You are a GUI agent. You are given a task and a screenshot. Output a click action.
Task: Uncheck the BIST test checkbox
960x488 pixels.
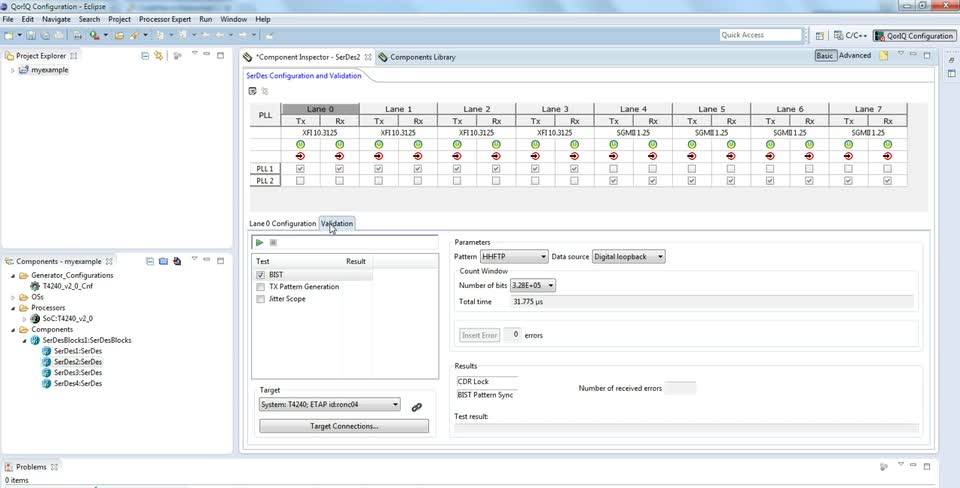pyautogui.click(x=261, y=274)
